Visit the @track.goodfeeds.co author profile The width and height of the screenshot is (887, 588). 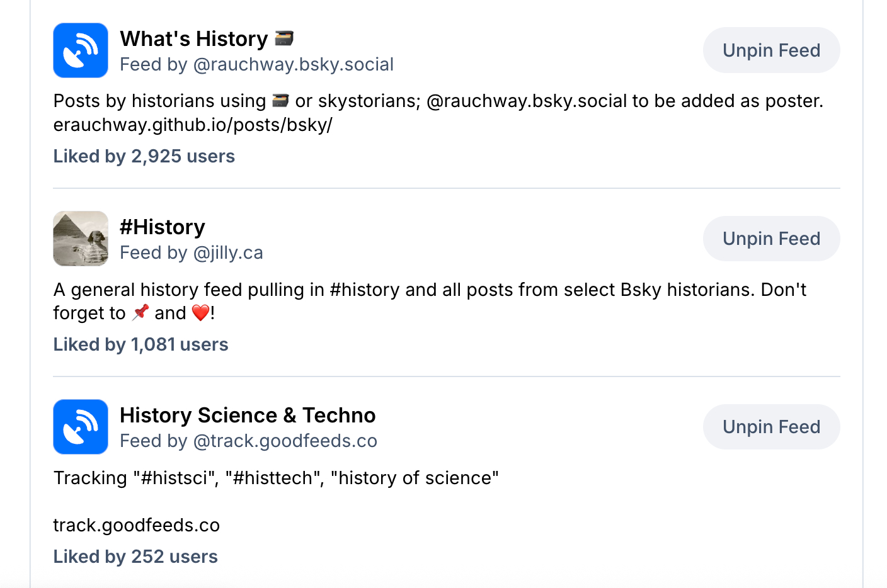[x=285, y=441]
